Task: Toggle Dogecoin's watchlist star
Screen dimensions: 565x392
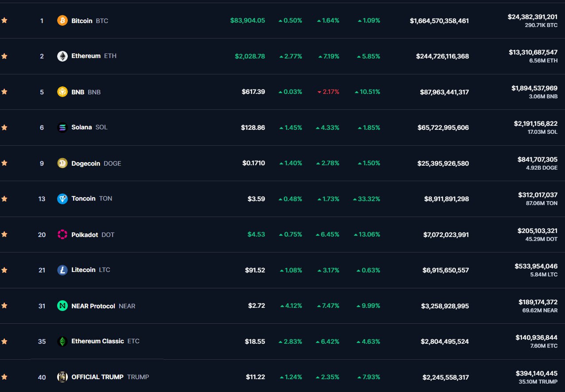Action: [x=4, y=163]
